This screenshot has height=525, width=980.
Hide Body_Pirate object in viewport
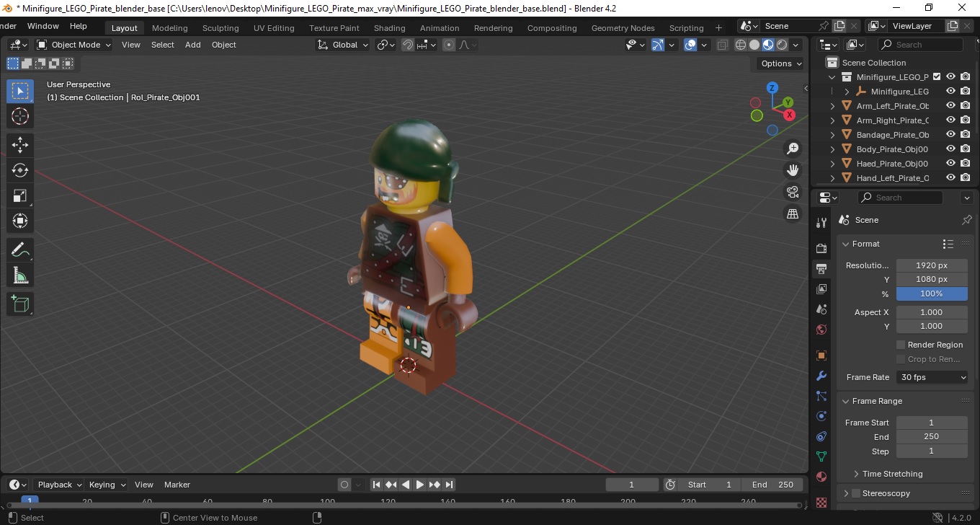pyautogui.click(x=950, y=149)
